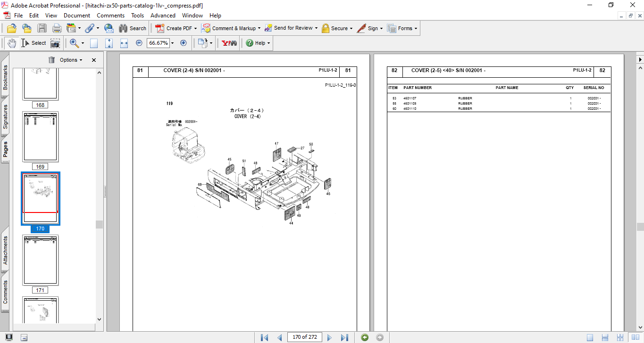Open the Secure dropdown menu

337,28
